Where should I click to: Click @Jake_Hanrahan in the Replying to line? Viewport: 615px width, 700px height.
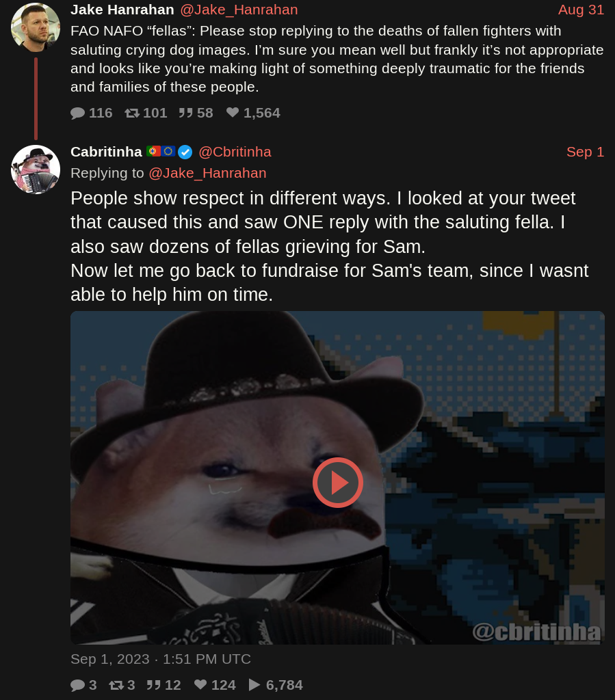pos(207,173)
